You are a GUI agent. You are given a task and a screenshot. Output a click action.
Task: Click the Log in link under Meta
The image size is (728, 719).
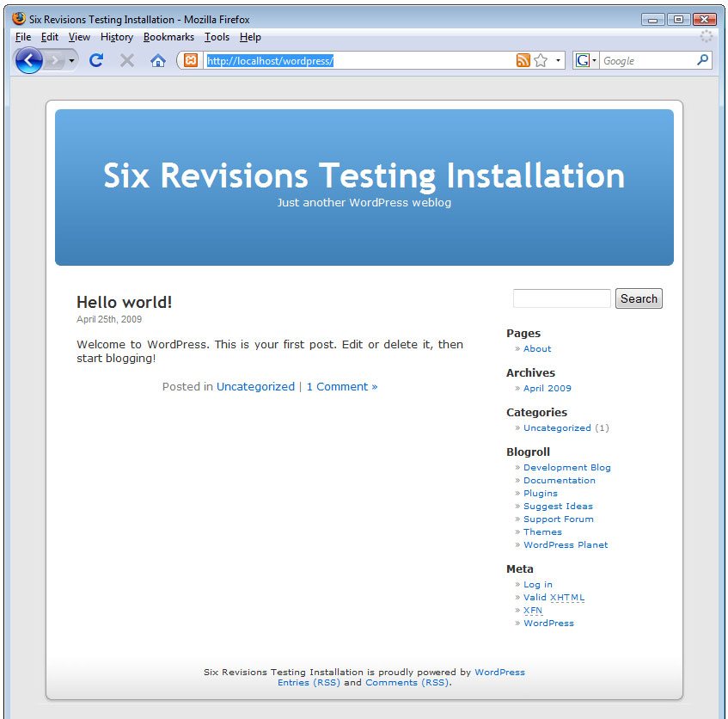pyautogui.click(x=537, y=585)
